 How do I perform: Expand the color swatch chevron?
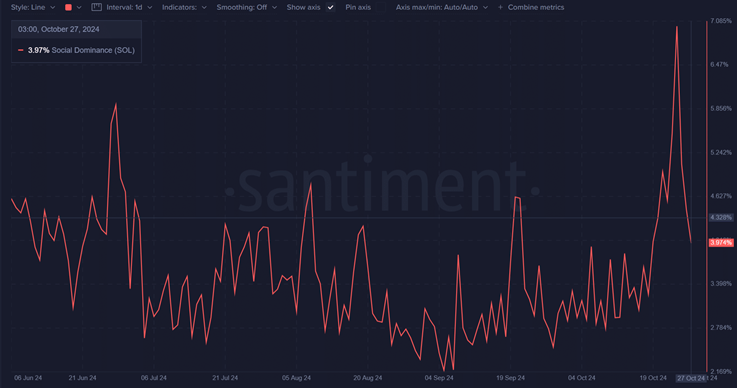tap(79, 8)
